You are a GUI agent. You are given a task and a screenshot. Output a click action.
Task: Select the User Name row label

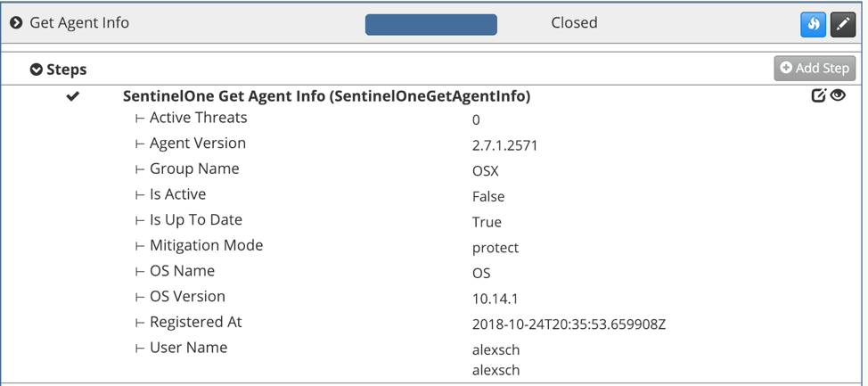pos(188,348)
